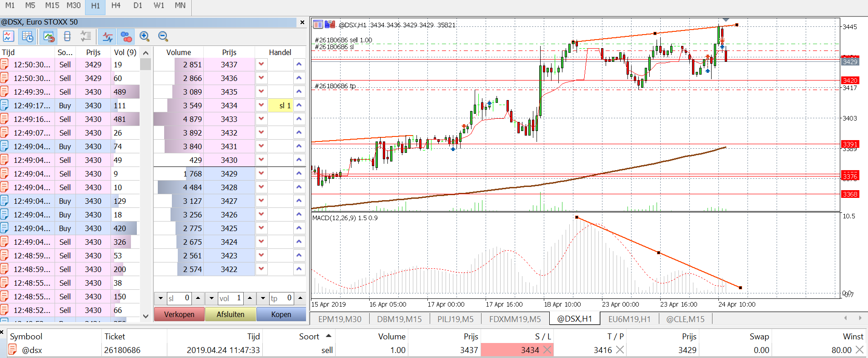Viewport: 868px width, 358px height.
Task: Click red down chevron at price 3434
Action: click(261, 105)
